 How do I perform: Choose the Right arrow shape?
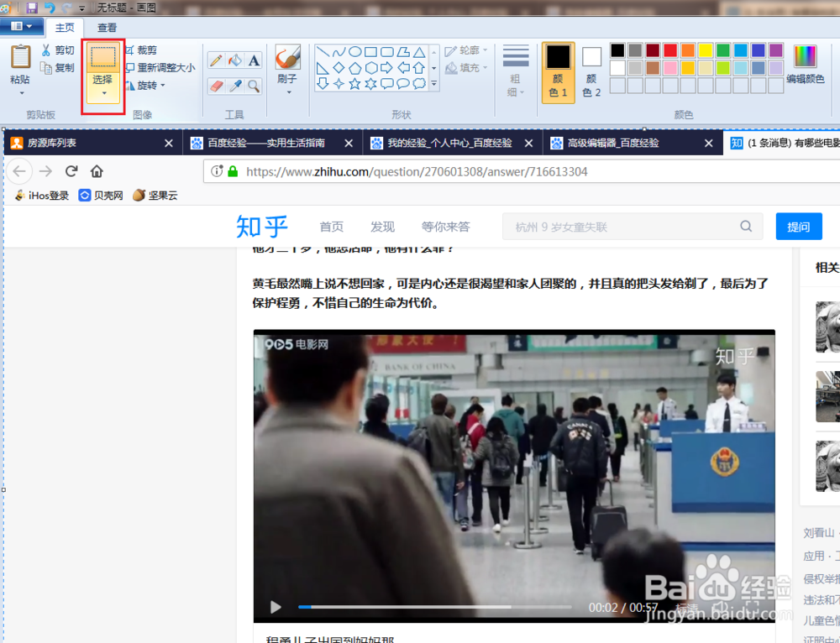pyautogui.click(x=386, y=68)
